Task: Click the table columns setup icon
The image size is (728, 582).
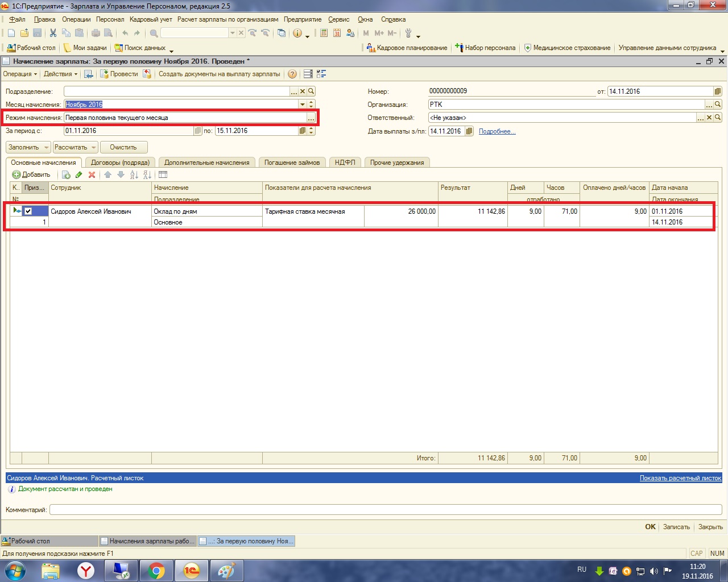Action: pos(163,174)
